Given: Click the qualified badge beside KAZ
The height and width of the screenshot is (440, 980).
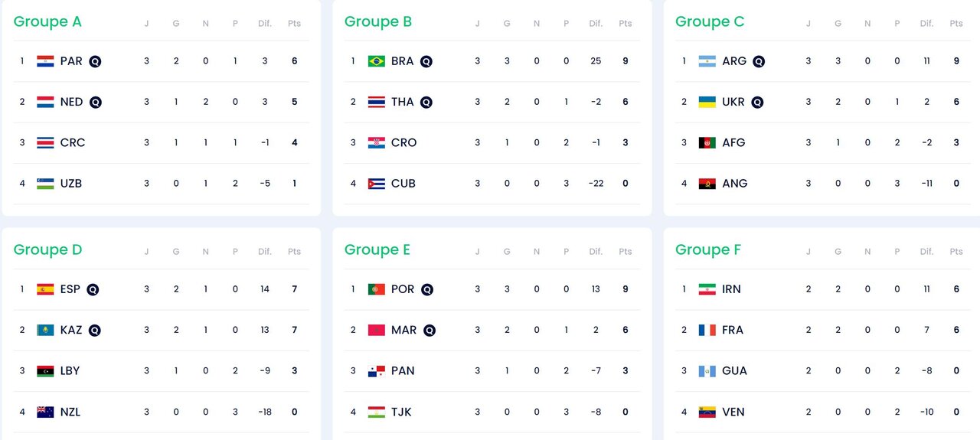Looking at the screenshot, I should click(95, 331).
